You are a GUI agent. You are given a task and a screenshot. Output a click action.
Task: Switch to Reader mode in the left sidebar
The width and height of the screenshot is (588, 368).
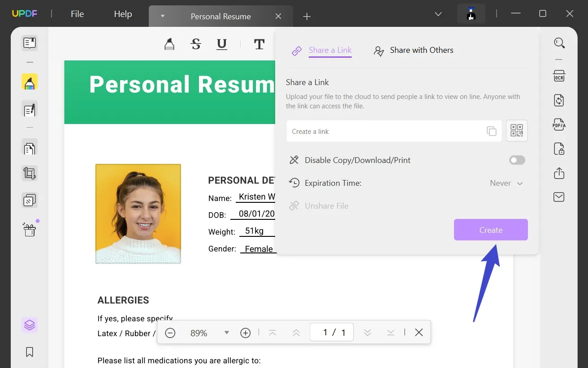(x=29, y=43)
